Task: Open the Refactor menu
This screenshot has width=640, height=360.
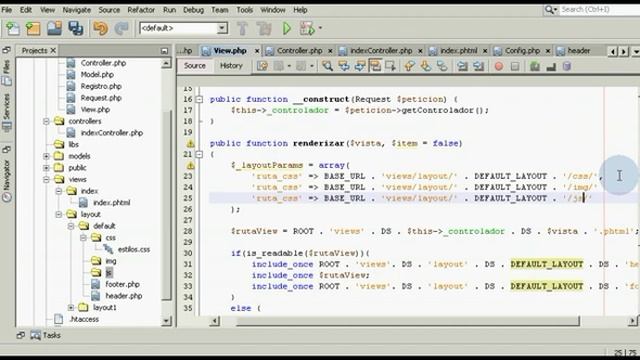Action: point(141,10)
